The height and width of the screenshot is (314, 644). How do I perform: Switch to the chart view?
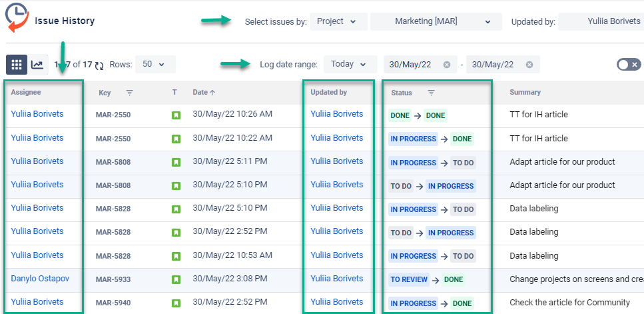click(37, 65)
